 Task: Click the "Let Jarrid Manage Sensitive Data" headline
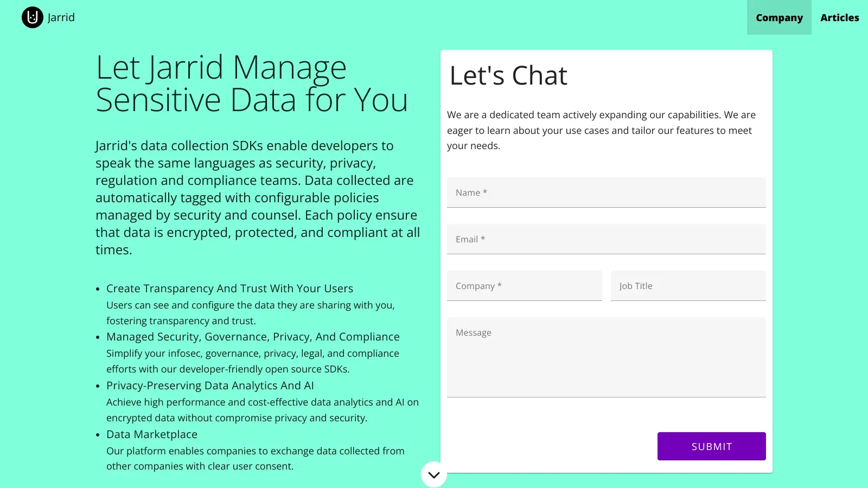(252, 84)
